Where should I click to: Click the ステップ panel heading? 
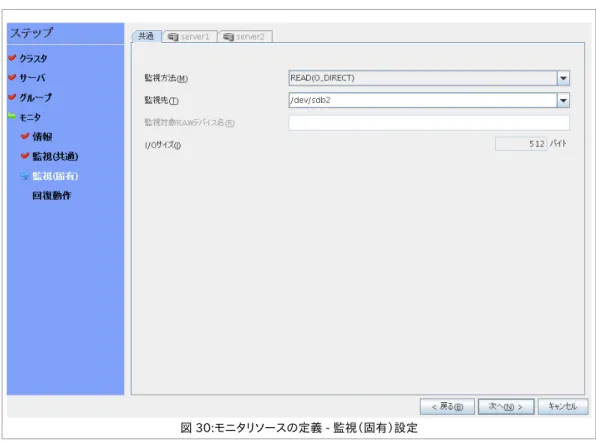[32, 33]
